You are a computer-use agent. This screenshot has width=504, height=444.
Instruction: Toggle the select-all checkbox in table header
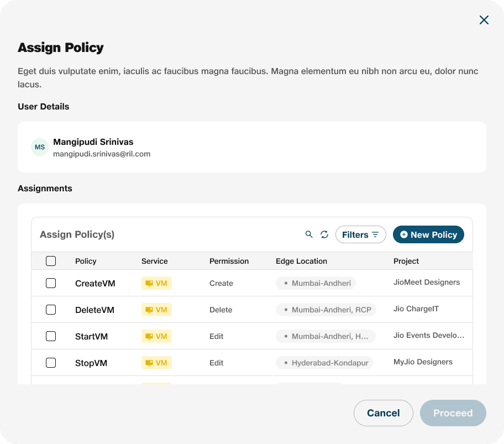coord(51,261)
